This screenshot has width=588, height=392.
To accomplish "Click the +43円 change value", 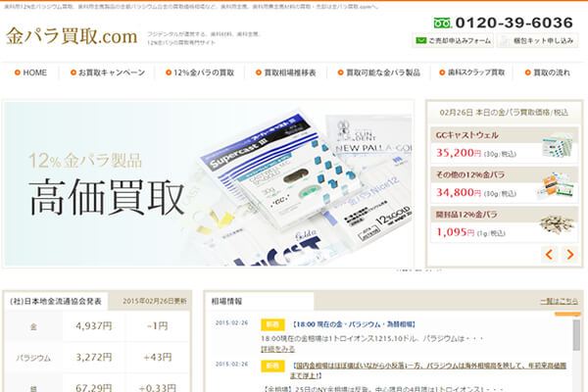I will 158,357.
